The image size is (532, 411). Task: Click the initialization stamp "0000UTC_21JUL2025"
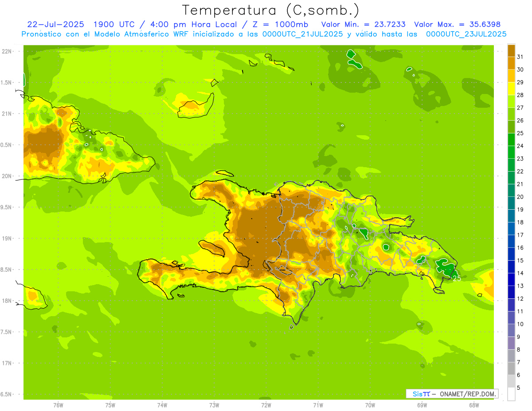point(303,34)
